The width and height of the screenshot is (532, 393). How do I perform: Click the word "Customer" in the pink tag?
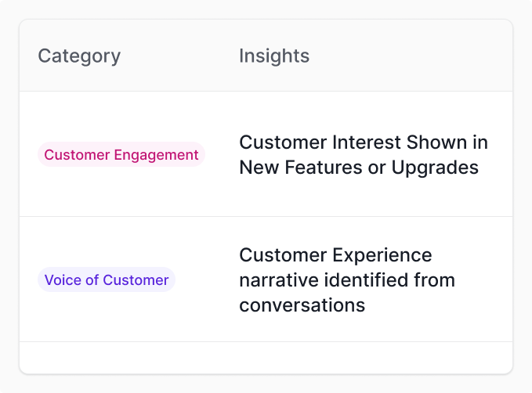(x=77, y=155)
